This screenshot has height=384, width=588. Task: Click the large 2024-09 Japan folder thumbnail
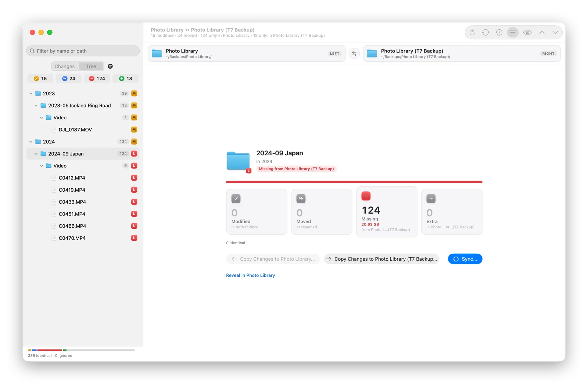click(239, 161)
